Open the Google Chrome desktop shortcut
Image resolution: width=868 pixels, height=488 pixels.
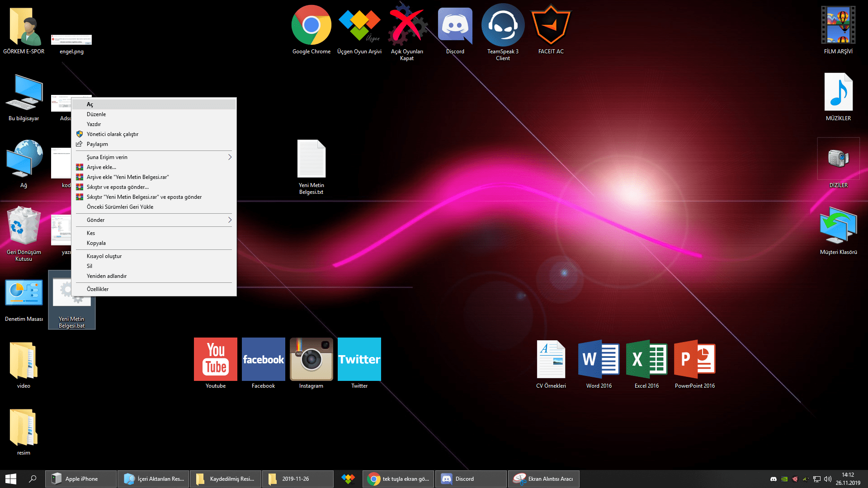[x=311, y=30]
